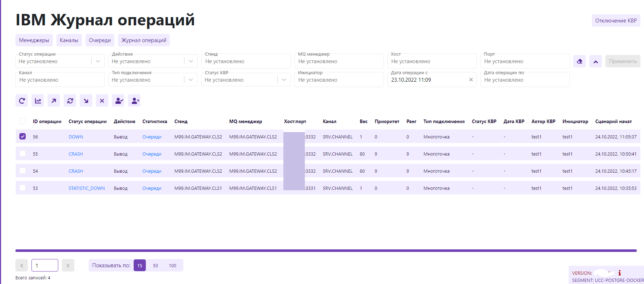
Task: Toggle the select-all checkbox in table header
Action: point(23,121)
